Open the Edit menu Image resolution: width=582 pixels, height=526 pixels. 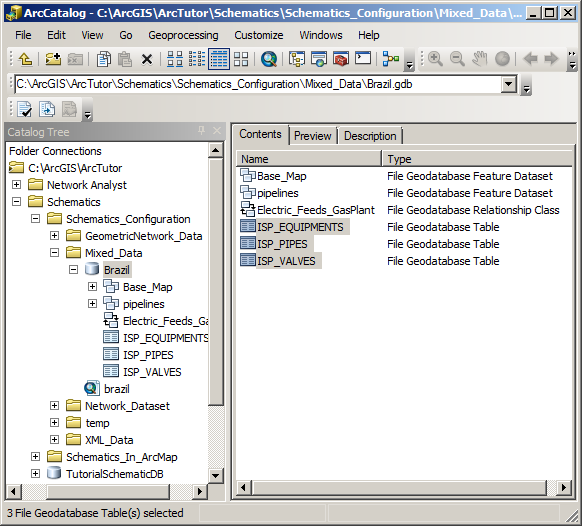click(56, 35)
